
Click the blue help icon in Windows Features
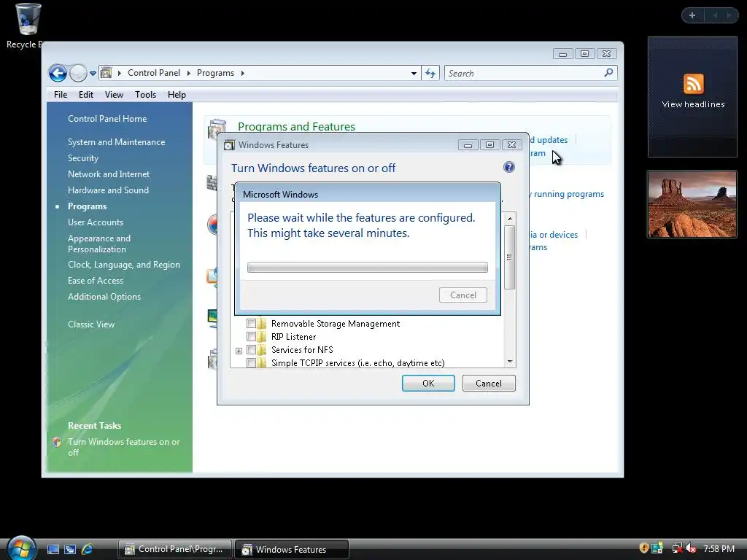(508, 167)
